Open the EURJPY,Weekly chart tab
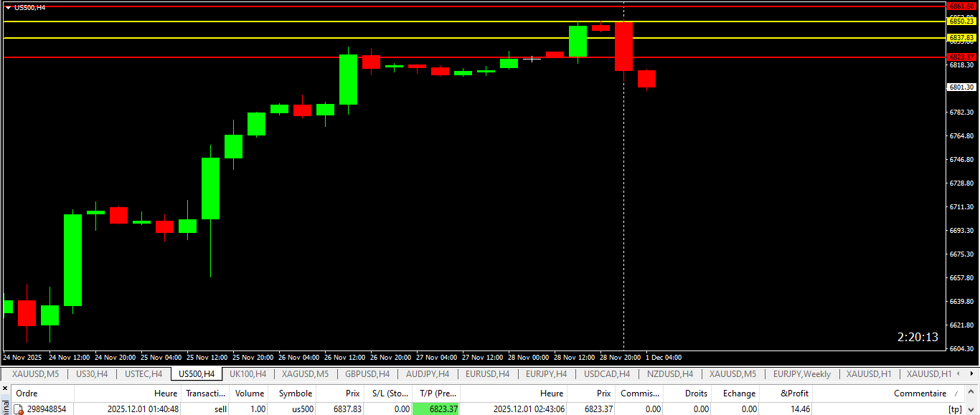The width and height of the screenshot is (980, 415). [x=801, y=374]
